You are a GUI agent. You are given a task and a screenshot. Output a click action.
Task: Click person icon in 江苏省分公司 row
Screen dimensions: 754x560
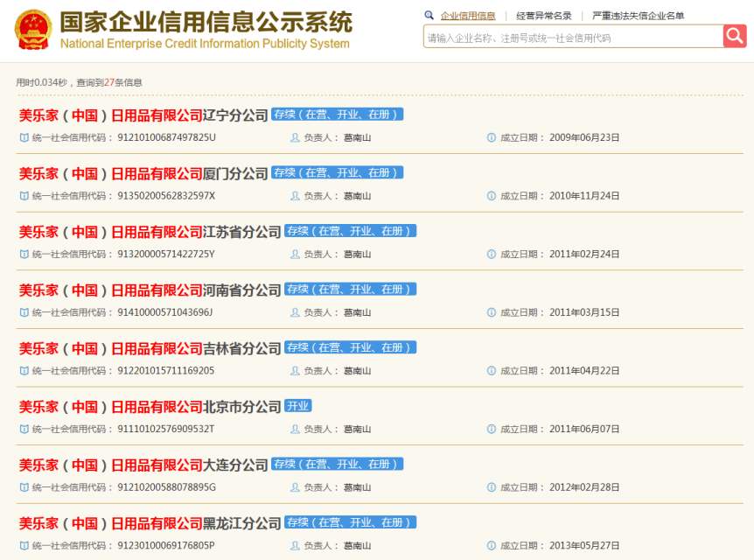(295, 254)
